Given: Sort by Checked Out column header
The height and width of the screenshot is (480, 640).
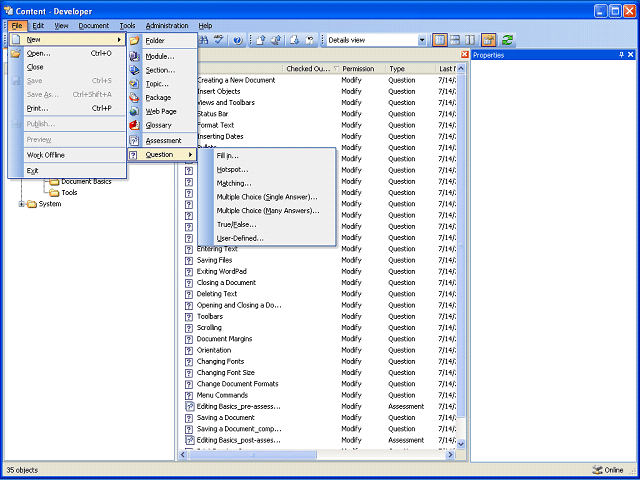Looking at the screenshot, I should pyautogui.click(x=311, y=69).
